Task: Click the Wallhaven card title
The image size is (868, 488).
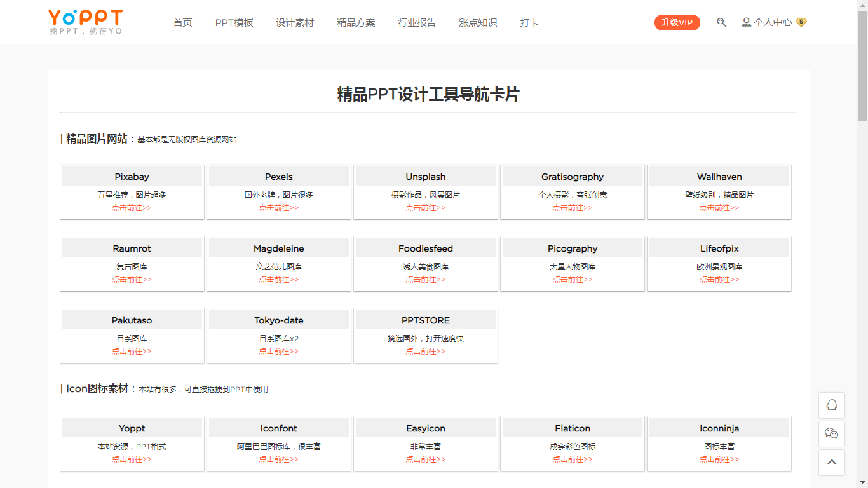Action: point(719,177)
